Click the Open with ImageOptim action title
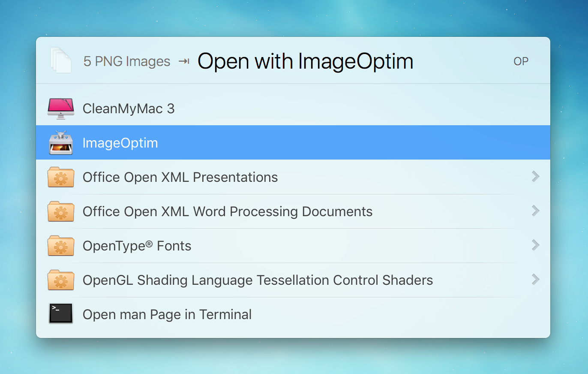 tap(305, 61)
